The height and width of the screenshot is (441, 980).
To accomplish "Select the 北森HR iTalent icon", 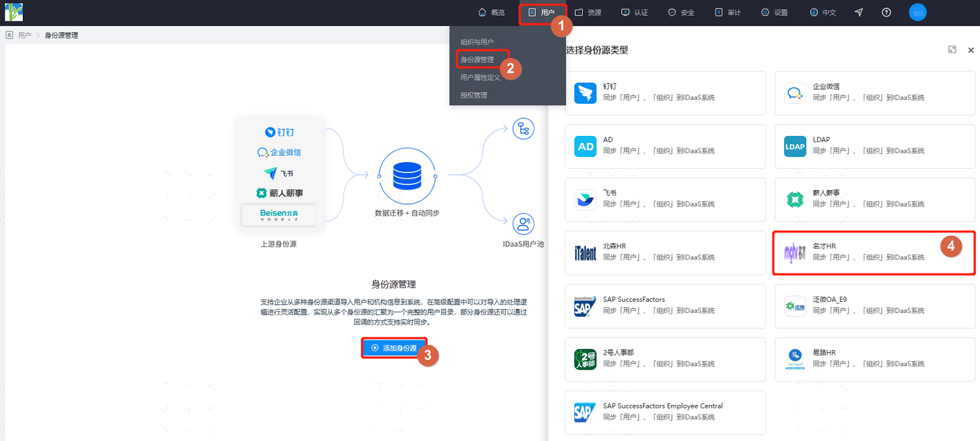I will click(x=585, y=253).
